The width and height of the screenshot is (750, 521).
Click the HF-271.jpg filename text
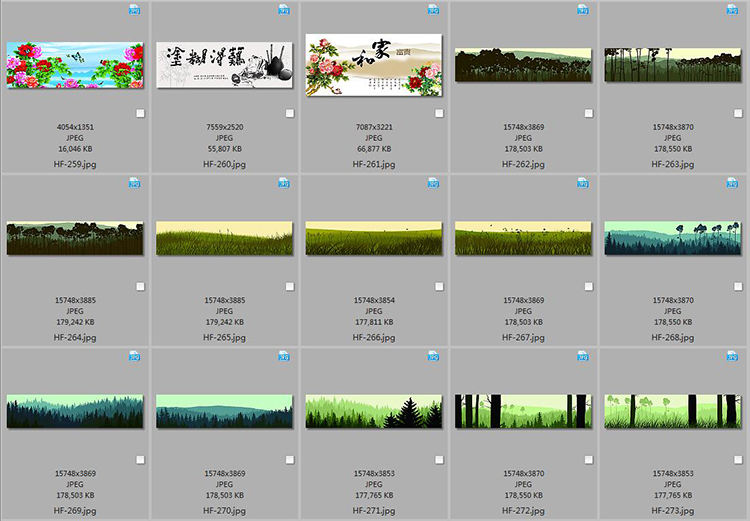374,511
